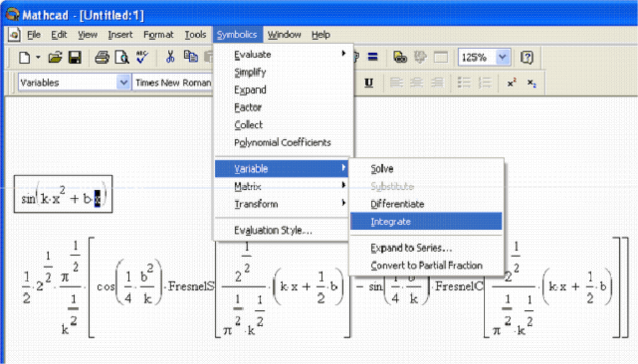This screenshot has height=364, width=638.
Task: Open the Insert menu
Action: point(120,35)
